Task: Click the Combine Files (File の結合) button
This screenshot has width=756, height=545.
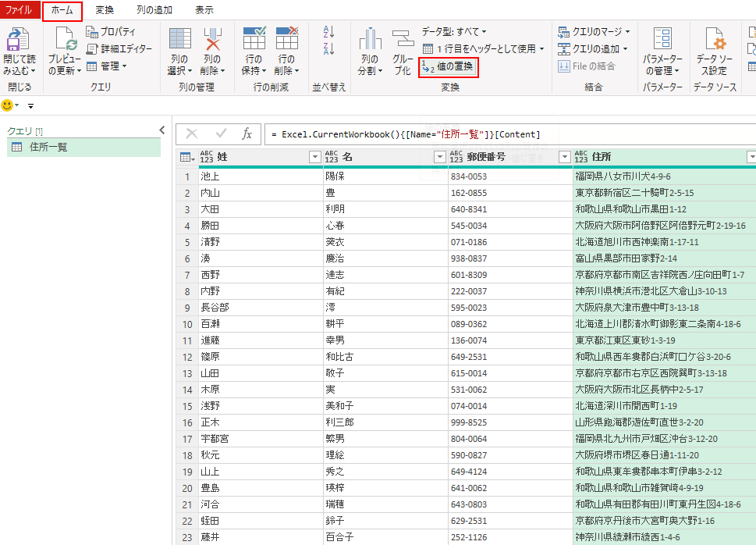Action: 586,66
